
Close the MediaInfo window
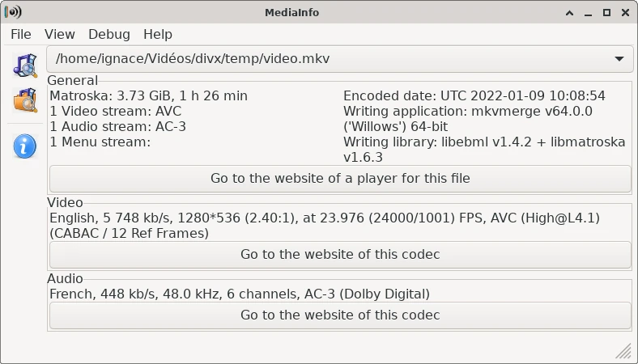click(626, 13)
